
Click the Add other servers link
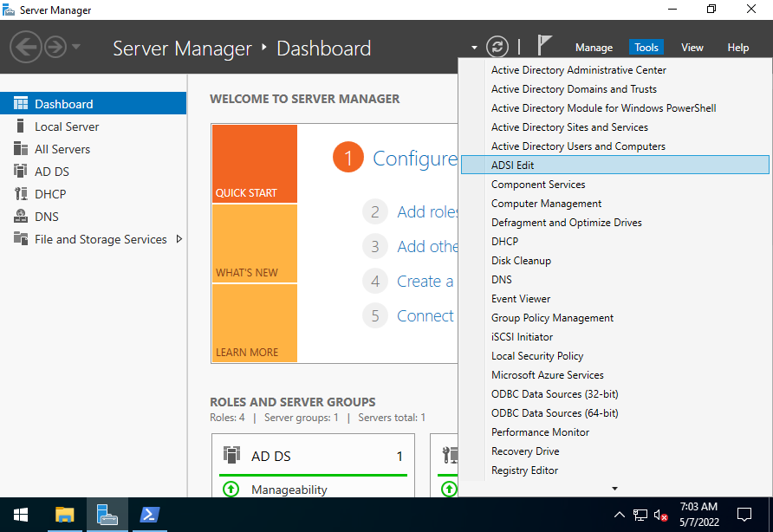427,246
